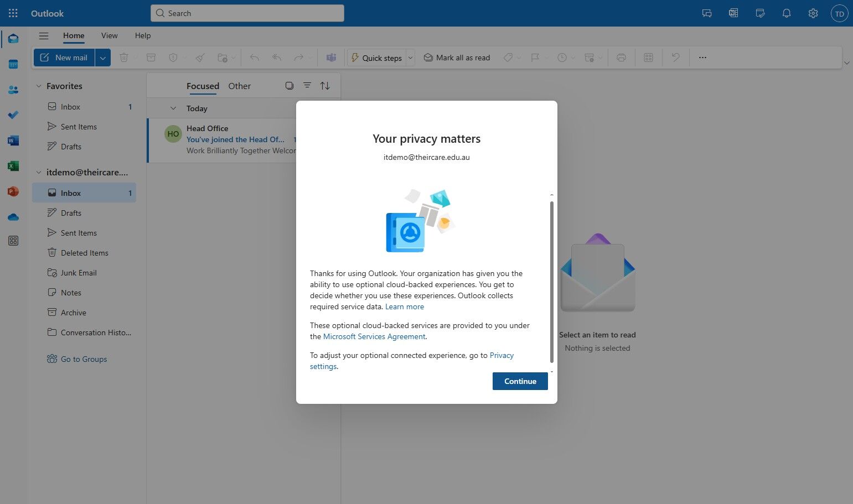The width and height of the screenshot is (853, 504).
Task: Open the message list filter menu
Action: click(x=307, y=86)
